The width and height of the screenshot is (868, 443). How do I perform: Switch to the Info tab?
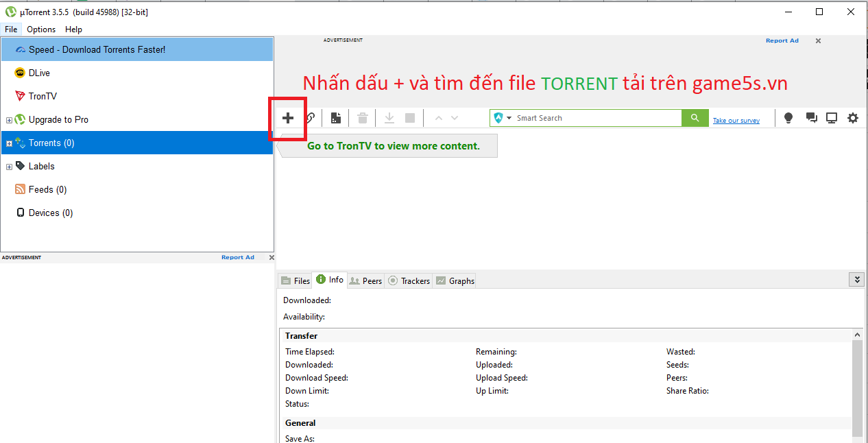[x=330, y=280]
